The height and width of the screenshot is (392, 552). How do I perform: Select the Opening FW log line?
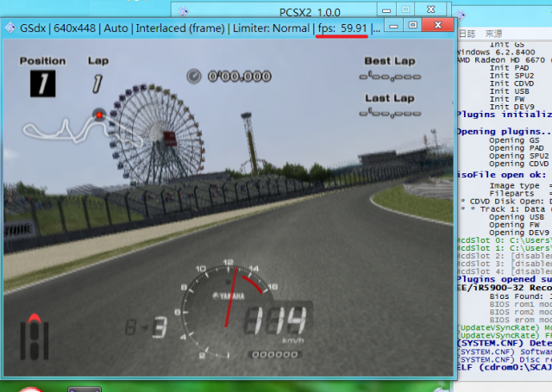[x=514, y=225]
